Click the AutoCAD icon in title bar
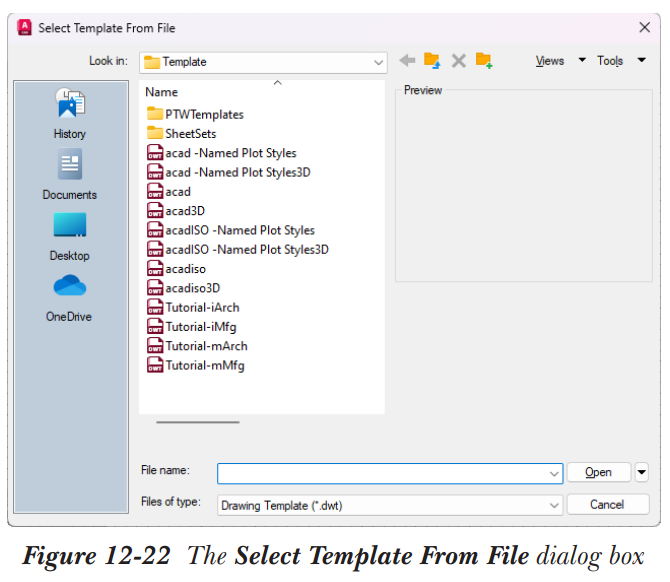This screenshot has height=582, width=670. [x=24, y=28]
